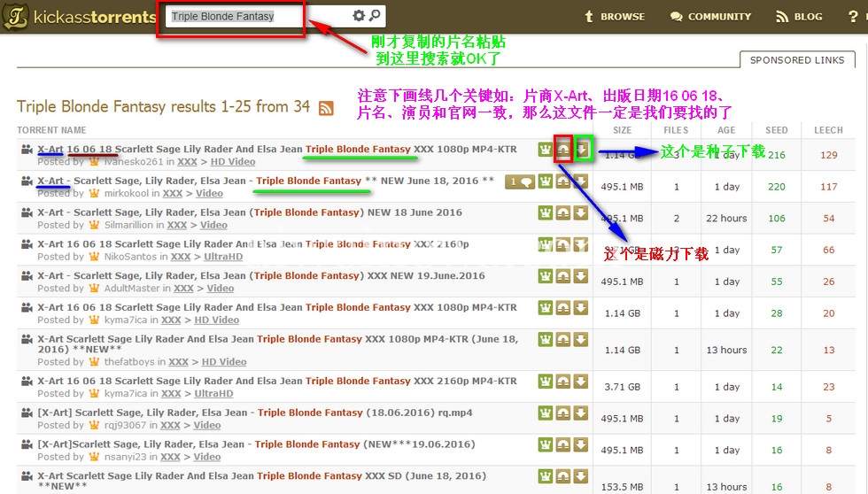Click the magnet icon in nsanyi23's row
The width and height of the screenshot is (868, 494).
(563, 444)
